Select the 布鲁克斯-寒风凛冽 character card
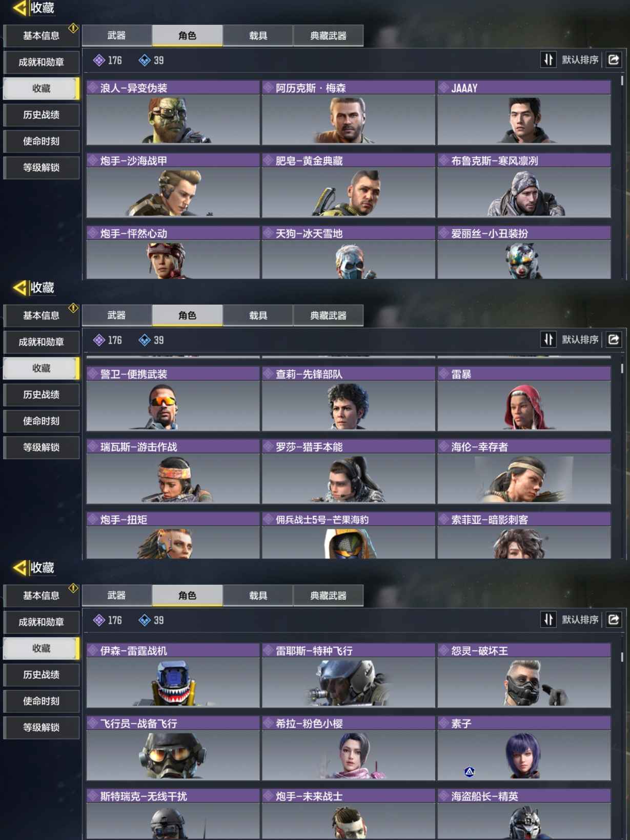This screenshot has width=630, height=840. pyautogui.click(x=524, y=186)
